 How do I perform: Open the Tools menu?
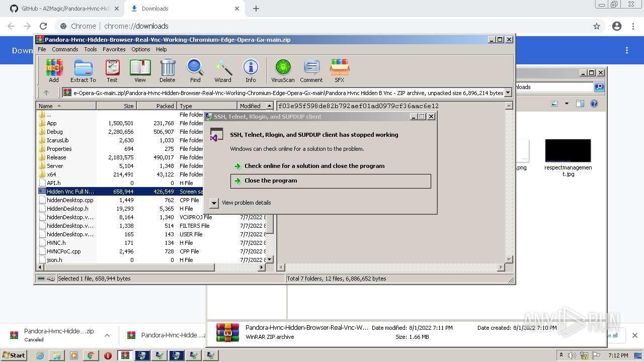coord(91,49)
